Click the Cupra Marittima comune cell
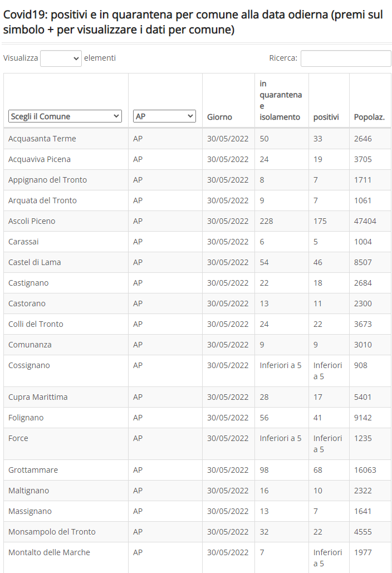The image size is (392, 573). point(66,397)
